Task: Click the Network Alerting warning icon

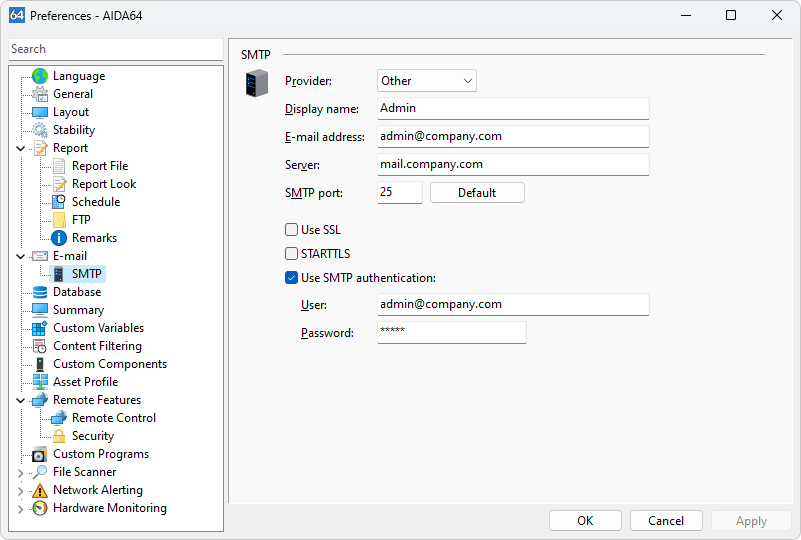Action: coord(40,490)
